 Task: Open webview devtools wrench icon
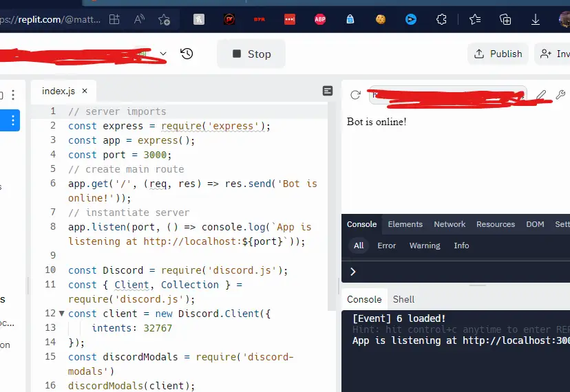pos(560,95)
